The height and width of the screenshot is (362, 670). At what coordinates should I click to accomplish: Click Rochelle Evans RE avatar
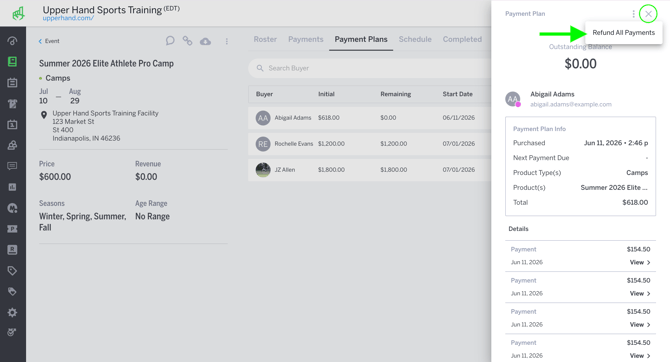pos(263,144)
